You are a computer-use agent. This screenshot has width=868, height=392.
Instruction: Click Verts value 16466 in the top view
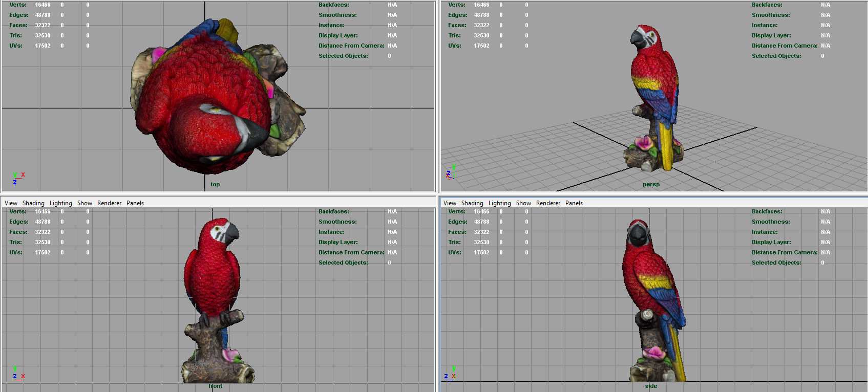pos(43,5)
